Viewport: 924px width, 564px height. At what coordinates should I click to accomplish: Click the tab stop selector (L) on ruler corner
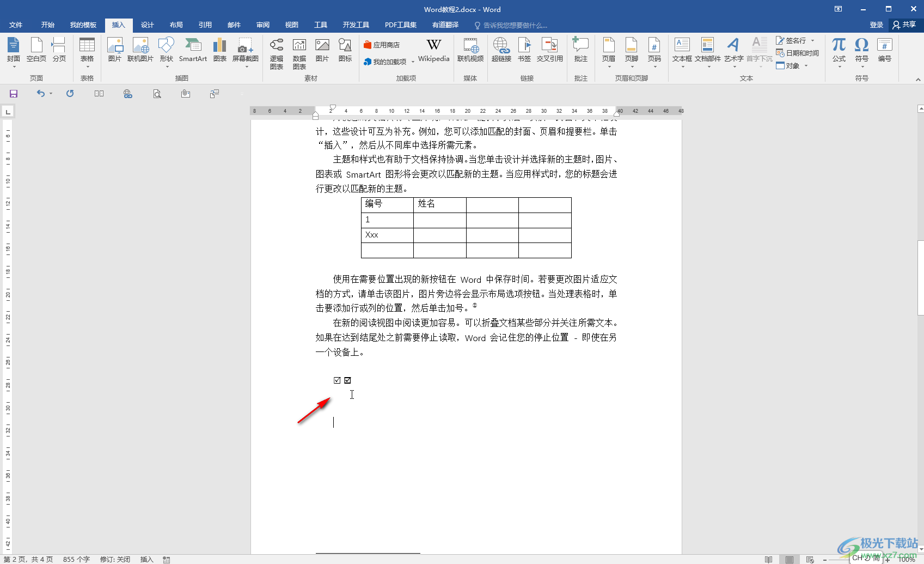tap(8, 112)
